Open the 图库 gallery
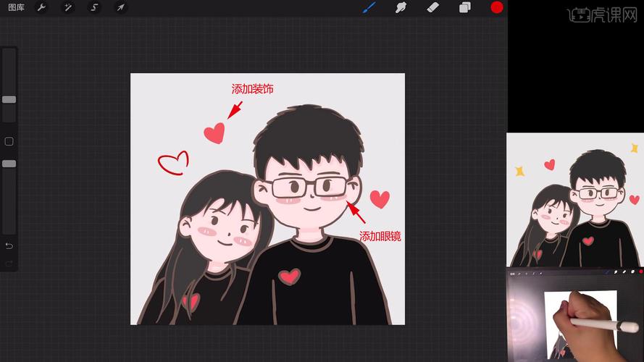This screenshot has height=362, width=644. tap(17, 7)
